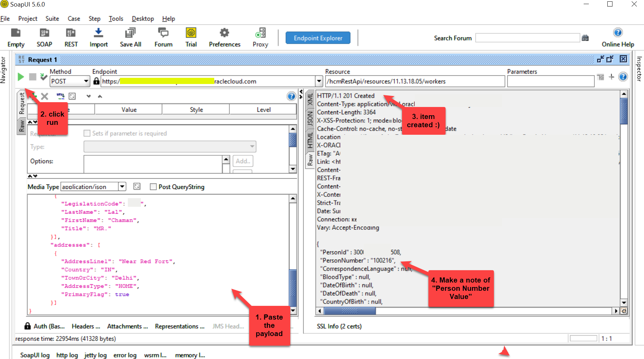644x359 pixels.
Task: Toggle the request/response pane splitter arrows
Action: click(301, 94)
